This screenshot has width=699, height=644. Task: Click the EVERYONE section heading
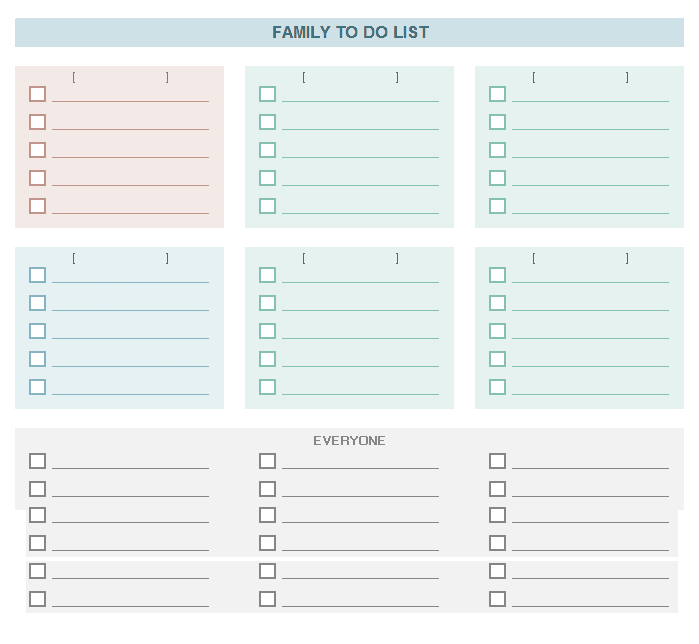tap(349, 440)
